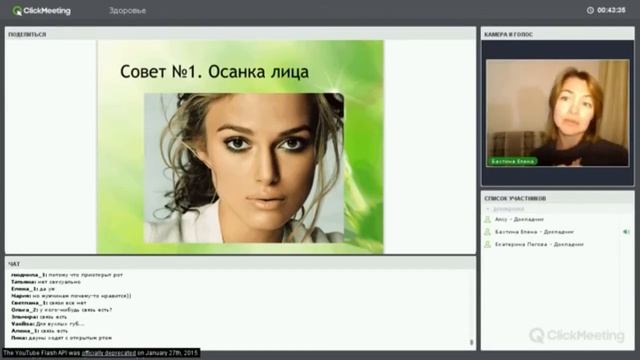Click the 00:43:26 session timer
640x360 pixels.
611,10
